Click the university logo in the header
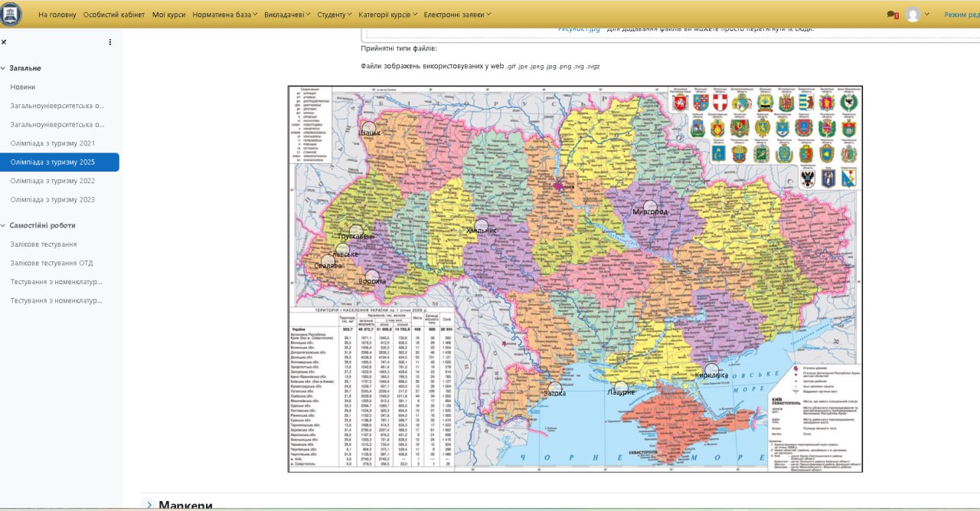The image size is (980, 511). coord(11,14)
